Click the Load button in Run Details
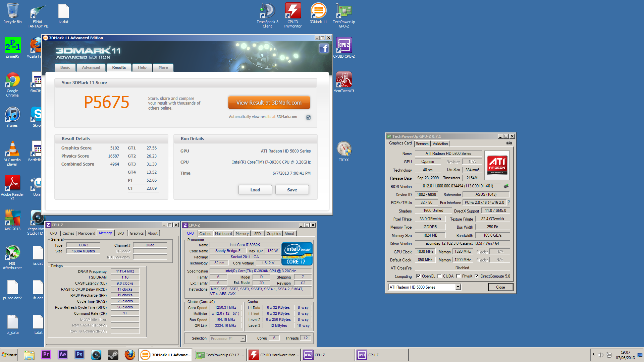Viewport: 644px width, 362px height. click(255, 190)
